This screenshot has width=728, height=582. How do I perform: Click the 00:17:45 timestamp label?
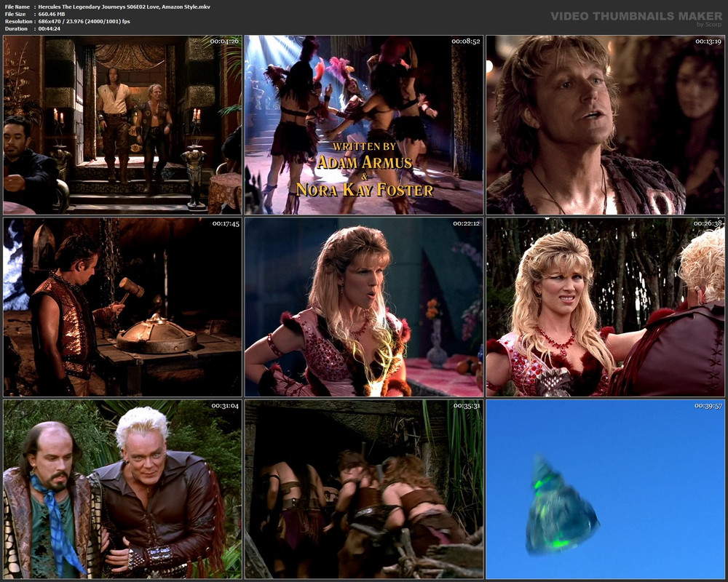(226, 223)
